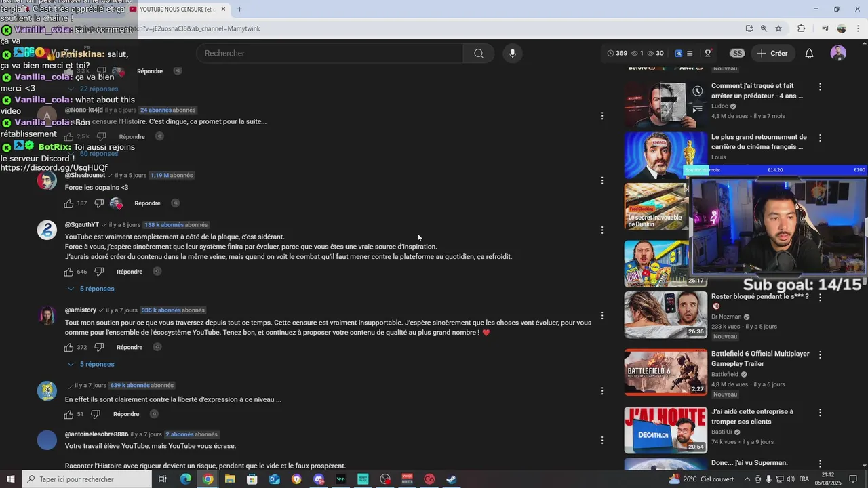Click Répondre under @SgauthYT comment
Image resolution: width=868 pixels, height=488 pixels.
tap(130, 272)
